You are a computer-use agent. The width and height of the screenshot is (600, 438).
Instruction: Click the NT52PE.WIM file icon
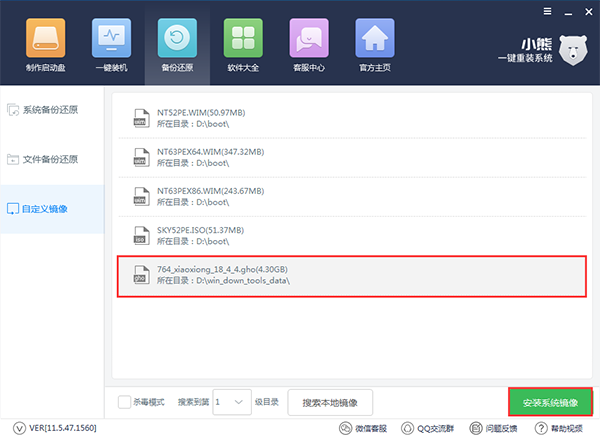[x=141, y=118]
